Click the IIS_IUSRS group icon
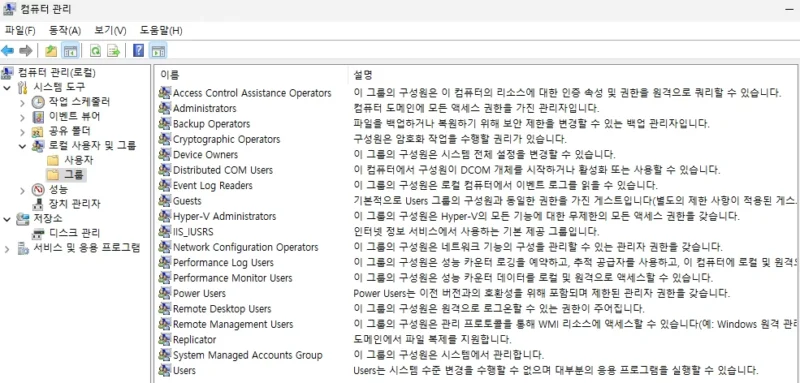800x383 pixels. coord(164,232)
